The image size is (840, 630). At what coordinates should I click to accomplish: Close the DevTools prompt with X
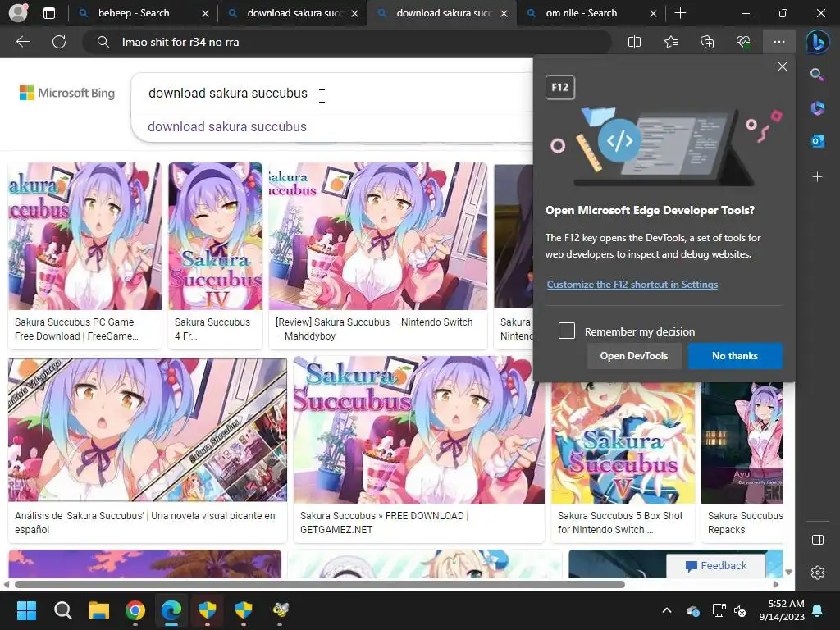(782, 66)
